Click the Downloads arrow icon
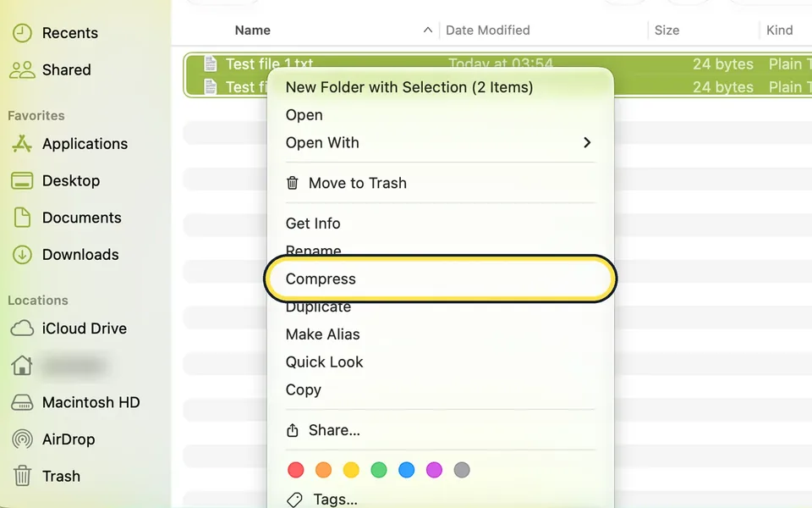Image resolution: width=812 pixels, height=508 pixels. pos(22,255)
